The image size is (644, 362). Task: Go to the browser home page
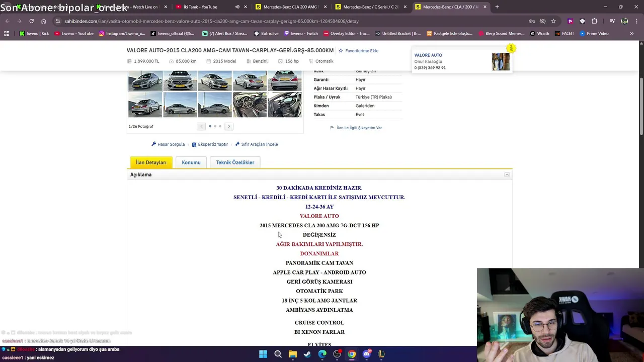click(43, 21)
